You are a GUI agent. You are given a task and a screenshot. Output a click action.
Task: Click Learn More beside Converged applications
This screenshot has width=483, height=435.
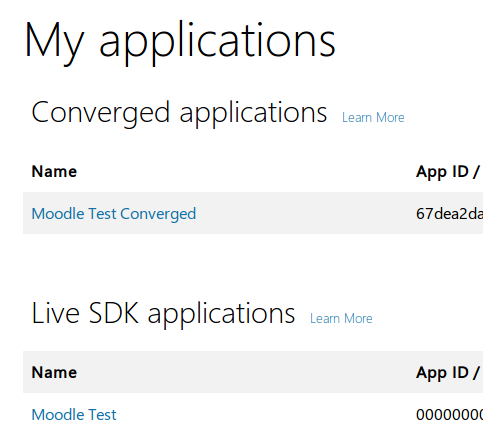tap(373, 117)
